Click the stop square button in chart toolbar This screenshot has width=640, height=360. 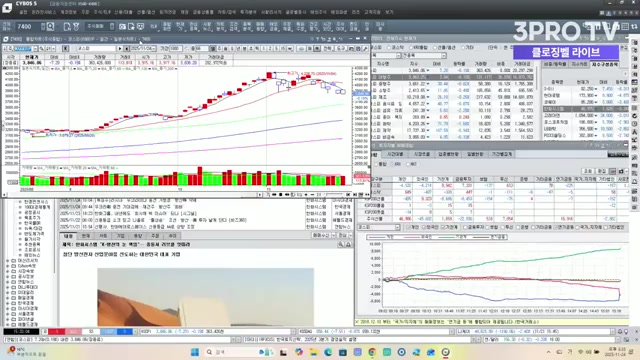point(127,49)
